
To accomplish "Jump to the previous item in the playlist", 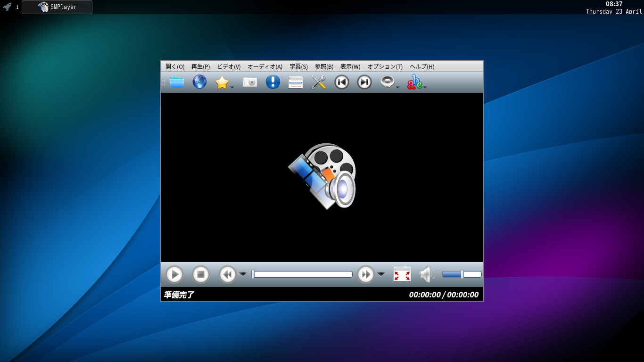I will pos(342,82).
